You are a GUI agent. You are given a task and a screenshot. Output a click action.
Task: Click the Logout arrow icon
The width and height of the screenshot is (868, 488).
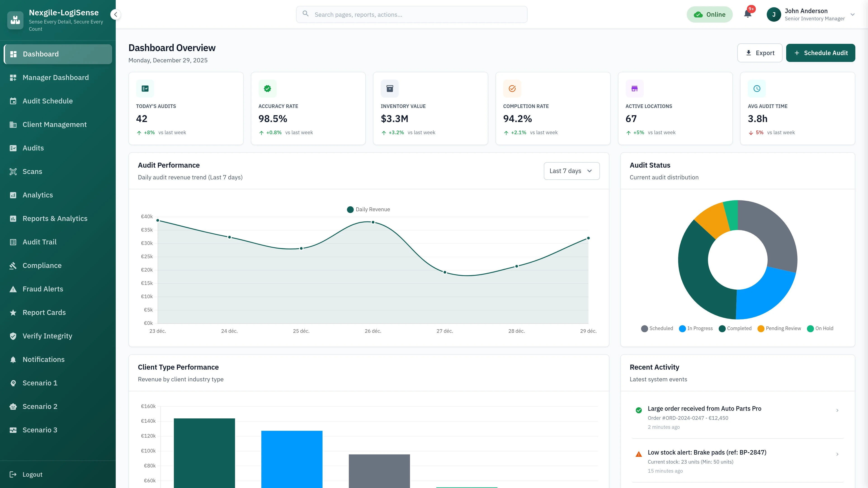click(13, 474)
